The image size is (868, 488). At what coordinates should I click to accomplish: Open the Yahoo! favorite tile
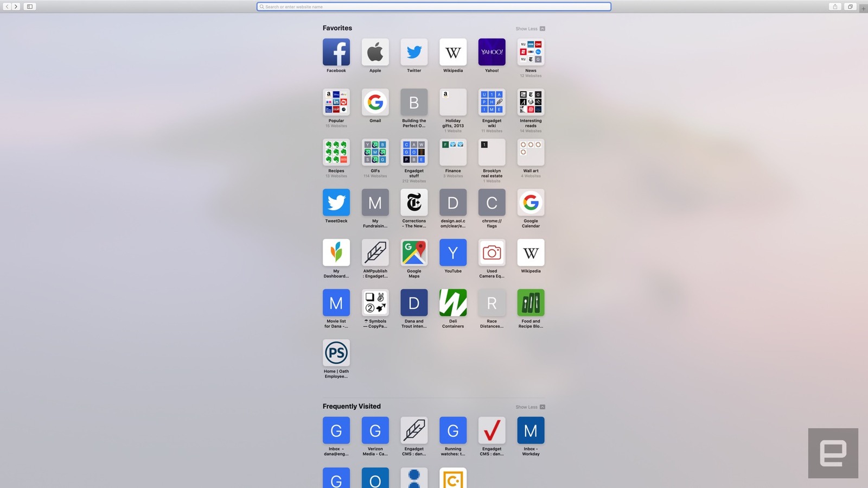click(x=492, y=52)
